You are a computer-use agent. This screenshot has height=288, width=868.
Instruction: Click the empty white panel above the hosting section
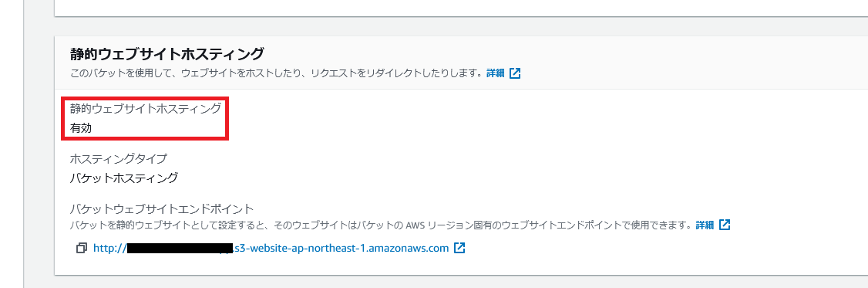[x=461, y=8]
